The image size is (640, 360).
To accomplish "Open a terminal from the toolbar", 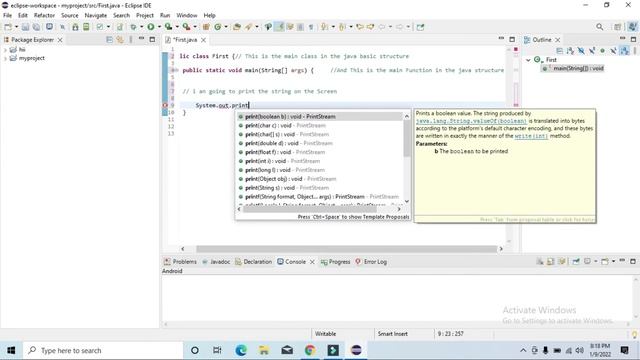I will pyautogui.click(x=49, y=27).
